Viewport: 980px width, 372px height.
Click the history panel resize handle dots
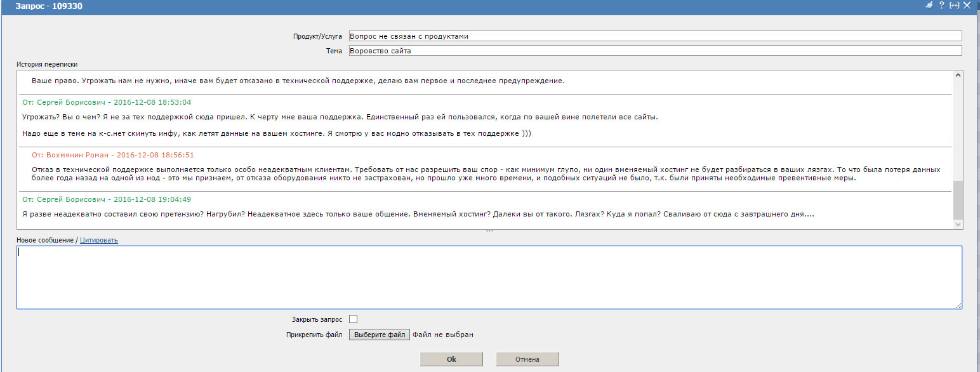coord(489,231)
